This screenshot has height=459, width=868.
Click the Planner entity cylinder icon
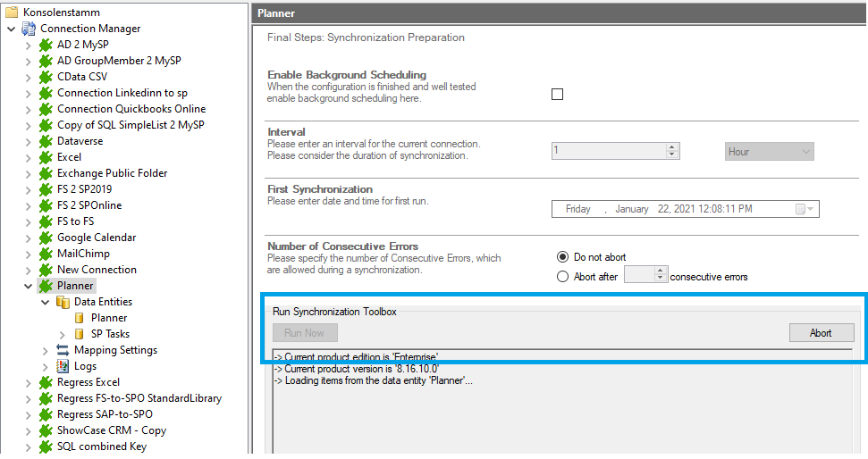[x=80, y=318]
